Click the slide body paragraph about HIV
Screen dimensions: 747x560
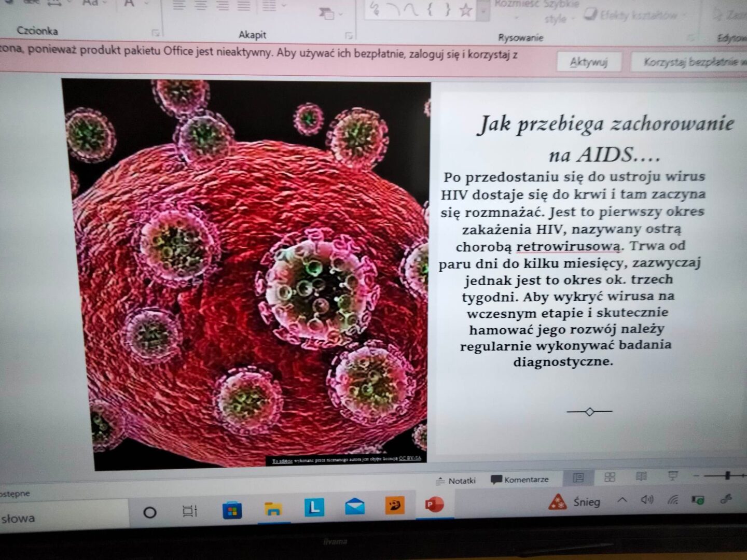tap(572, 269)
